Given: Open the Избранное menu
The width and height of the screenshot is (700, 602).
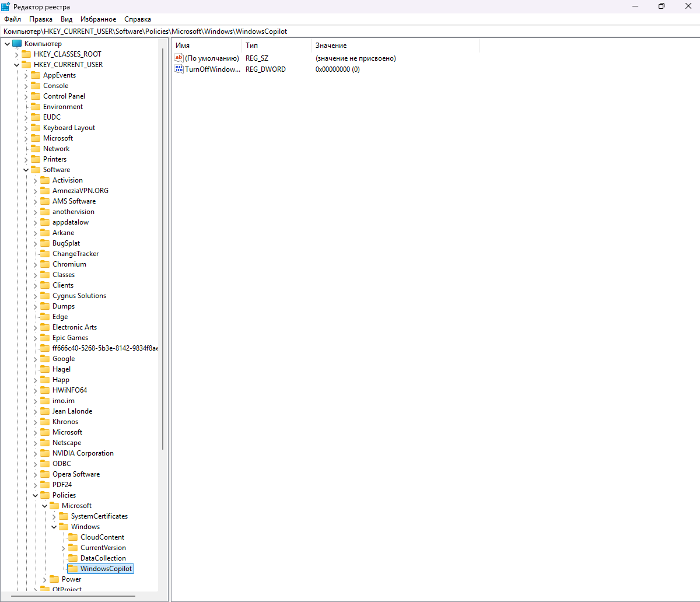Looking at the screenshot, I should pos(98,19).
